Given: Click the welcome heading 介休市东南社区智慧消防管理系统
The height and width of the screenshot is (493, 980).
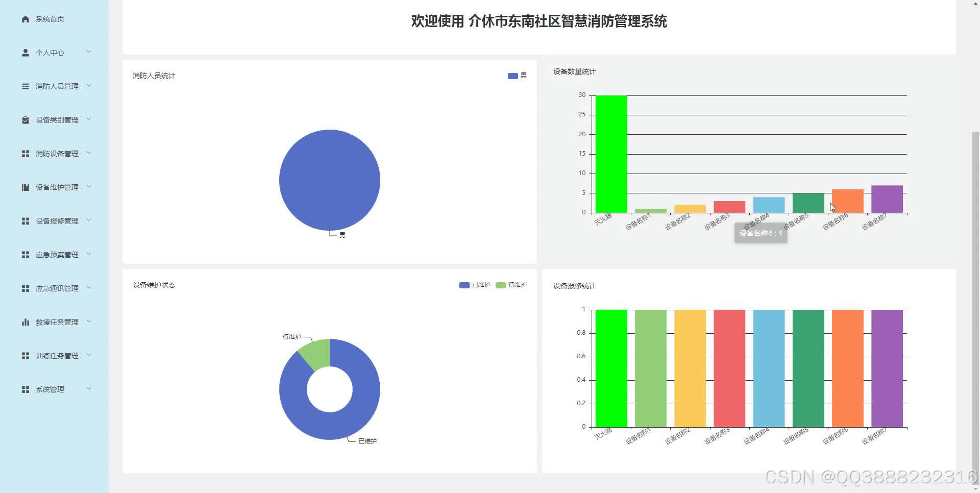Looking at the screenshot, I should coord(568,21).
